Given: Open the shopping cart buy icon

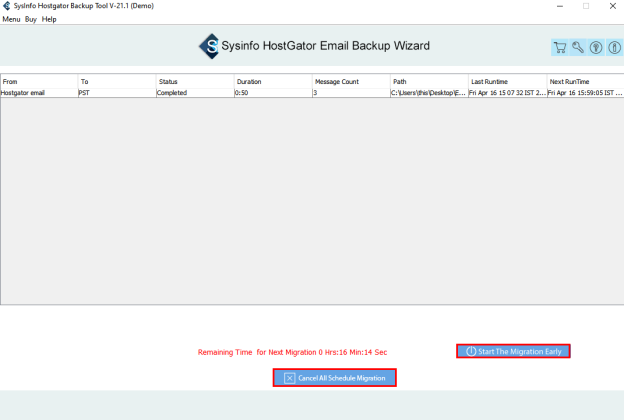Looking at the screenshot, I should point(560,48).
